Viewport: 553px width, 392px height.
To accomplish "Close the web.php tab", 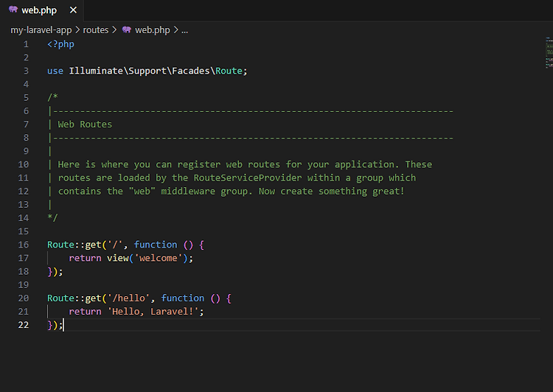I will (x=73, y=10).
